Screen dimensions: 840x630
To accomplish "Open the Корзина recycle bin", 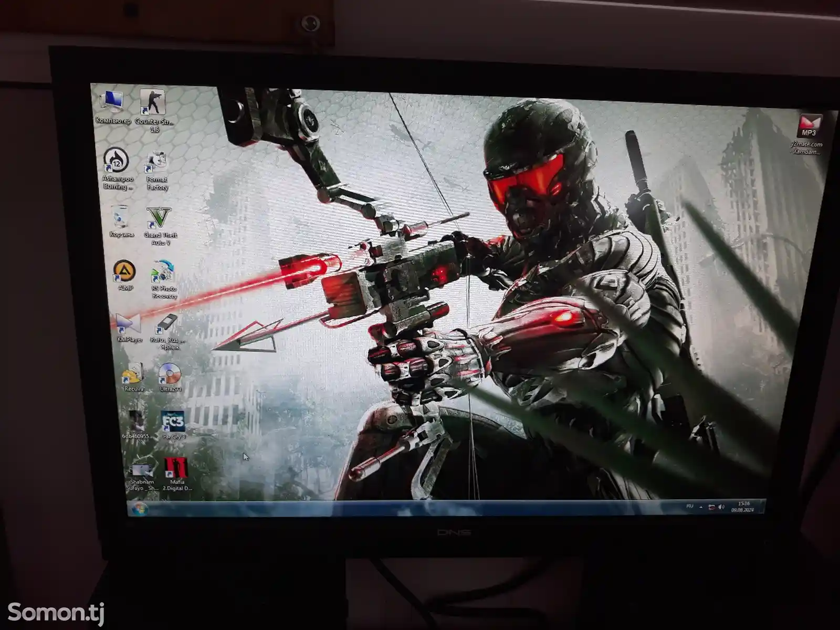I will pos(121,222).
